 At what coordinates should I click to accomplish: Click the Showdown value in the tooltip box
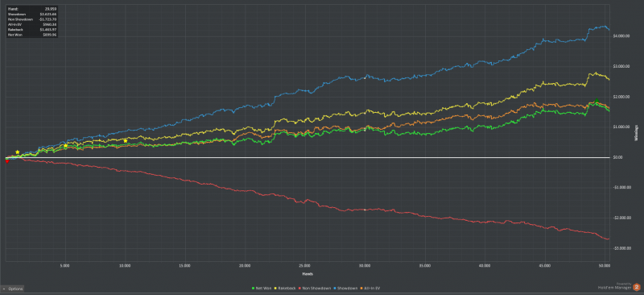[48, 14]
